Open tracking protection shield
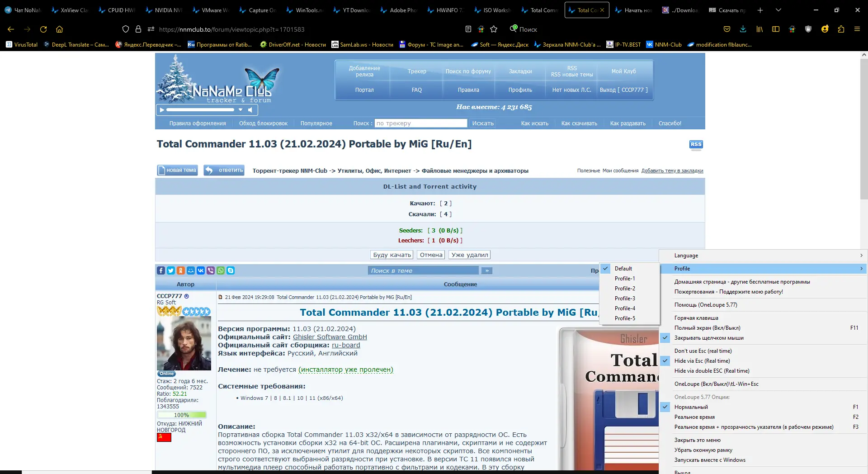This screenshot has height=474, width=868. (x=126, y=29)
